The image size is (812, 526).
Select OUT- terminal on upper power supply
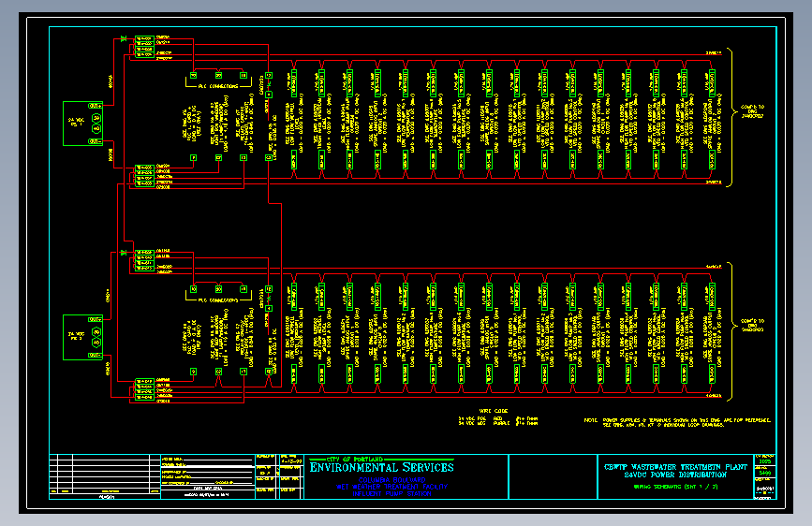point(95,141)
